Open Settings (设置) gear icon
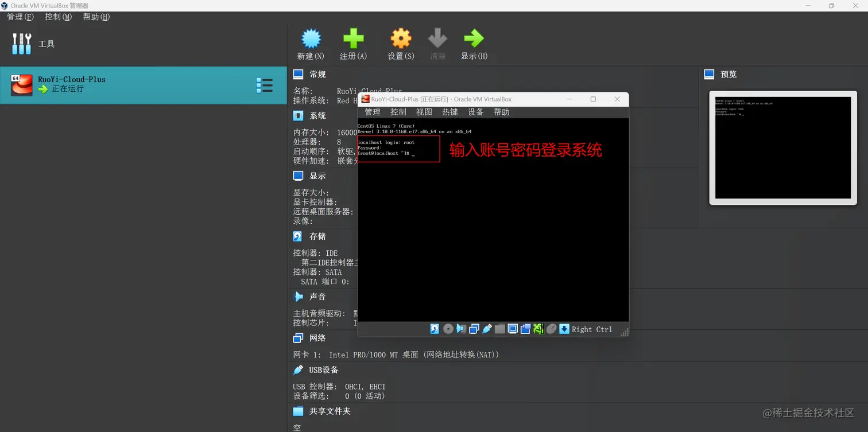Viewport: 868px width, 432px height. [401, 38]
